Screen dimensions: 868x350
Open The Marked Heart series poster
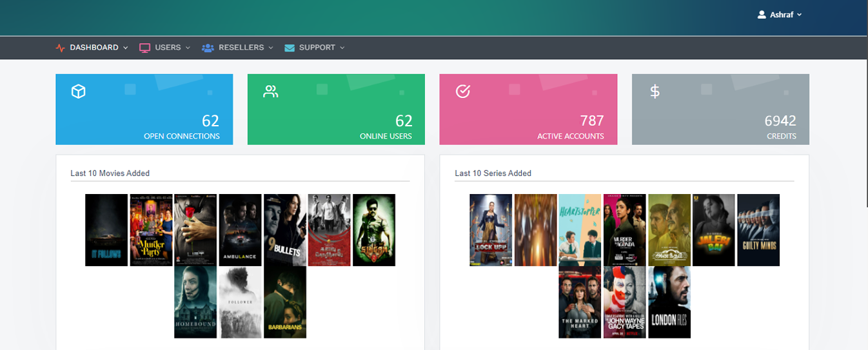580,302
